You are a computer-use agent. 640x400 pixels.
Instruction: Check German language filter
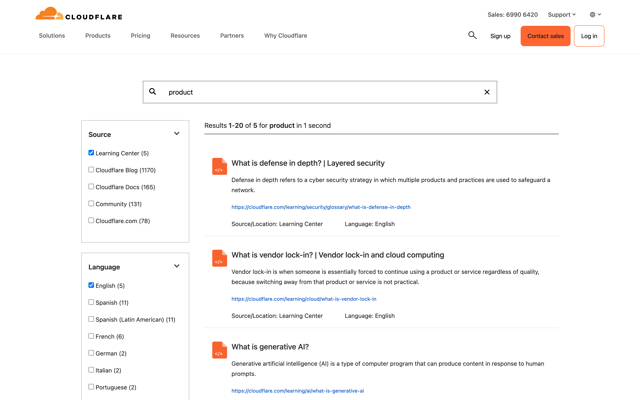[91, 353]
